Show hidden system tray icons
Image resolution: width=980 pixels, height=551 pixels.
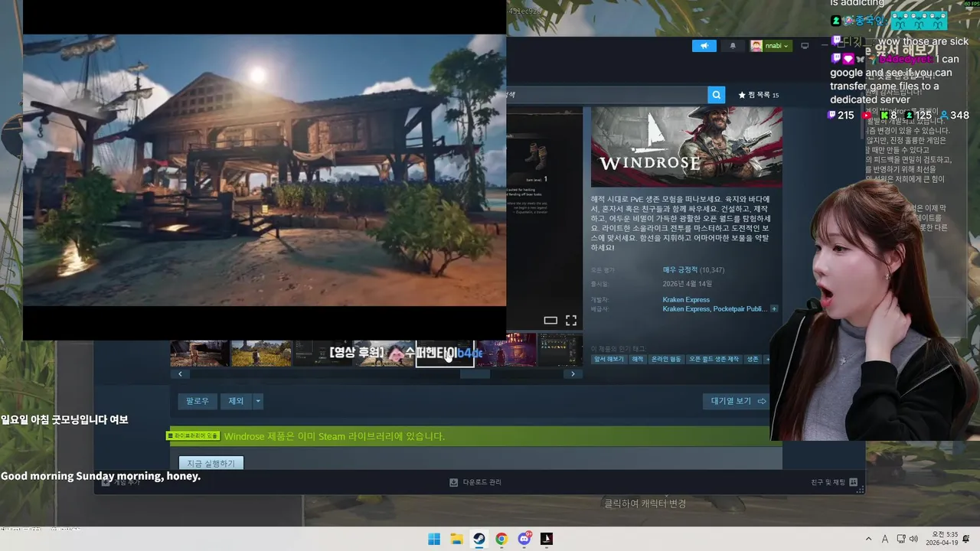[x=868, y=539]
